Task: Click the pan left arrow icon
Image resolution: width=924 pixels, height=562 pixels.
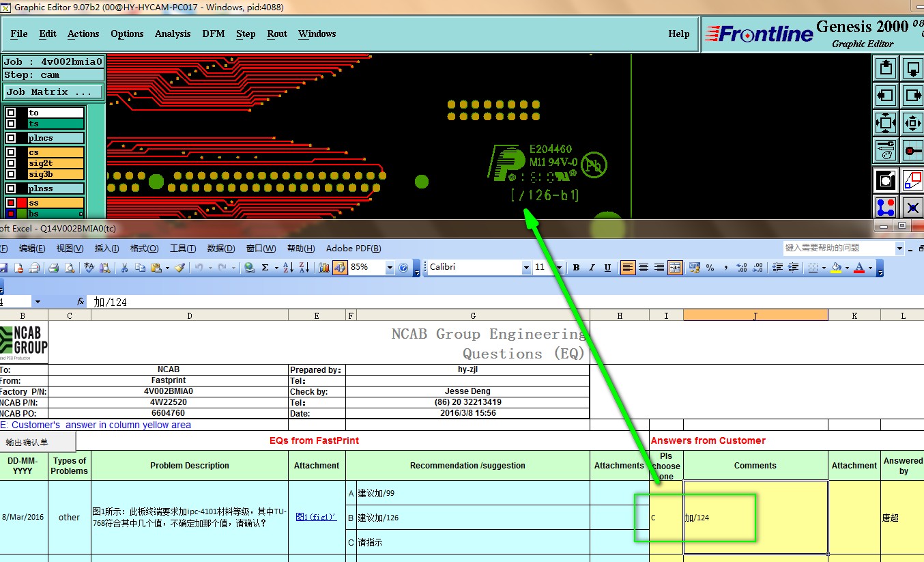Action: (x=886, y=95)
